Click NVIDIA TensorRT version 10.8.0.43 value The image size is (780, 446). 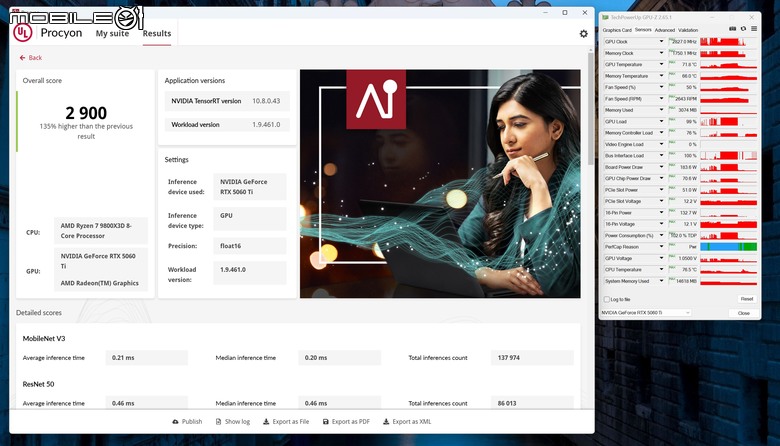pyautogui.click(x=266, y=101)
